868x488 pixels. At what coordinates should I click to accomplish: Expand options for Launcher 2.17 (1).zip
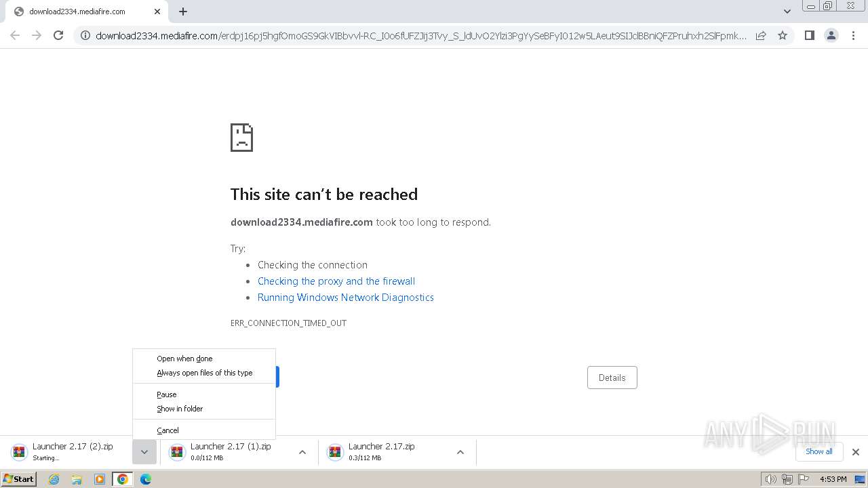302,452
